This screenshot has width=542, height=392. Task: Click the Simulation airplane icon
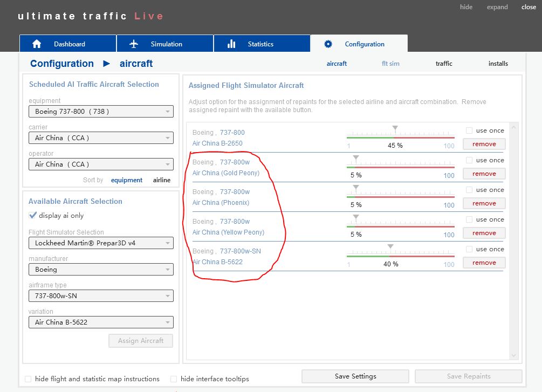[134, 44]
